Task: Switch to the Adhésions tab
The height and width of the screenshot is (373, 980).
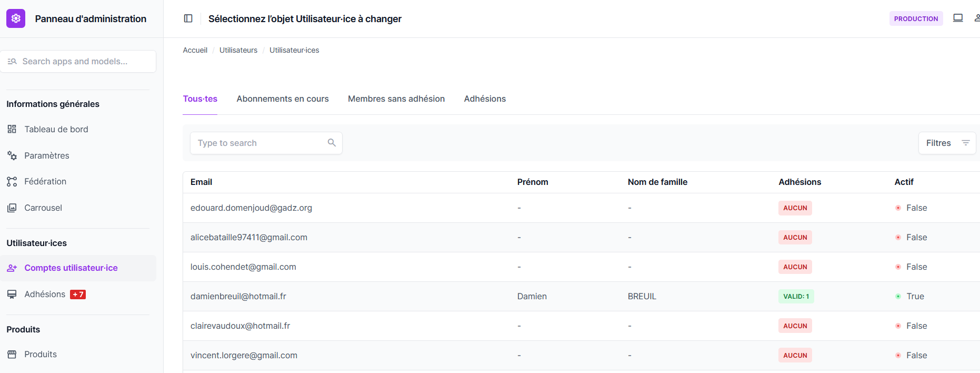Action: pos(485,99)
